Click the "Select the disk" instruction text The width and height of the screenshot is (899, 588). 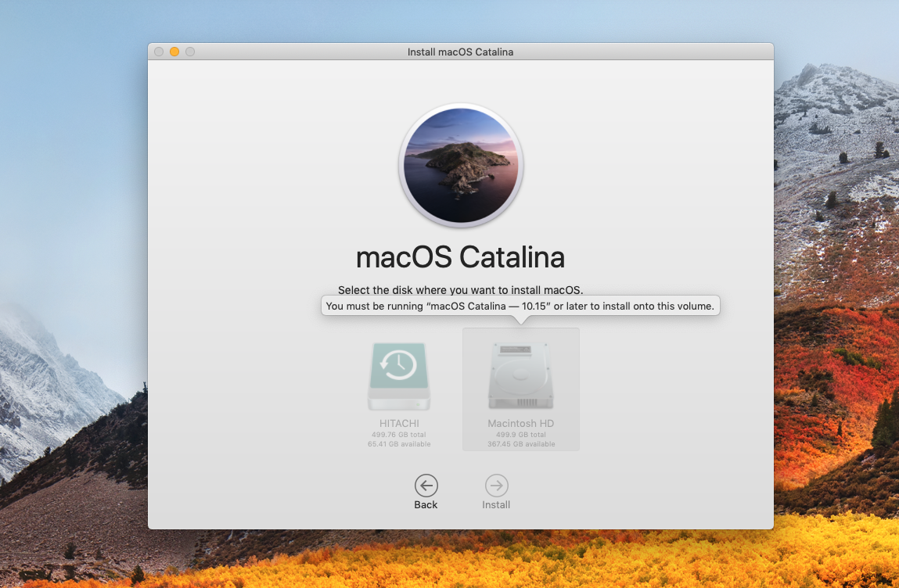point(460,290)
